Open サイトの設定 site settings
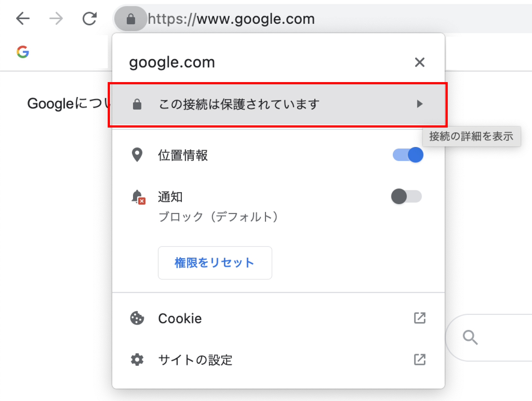This screenshot has width=532, height=401. click(195, 360)
